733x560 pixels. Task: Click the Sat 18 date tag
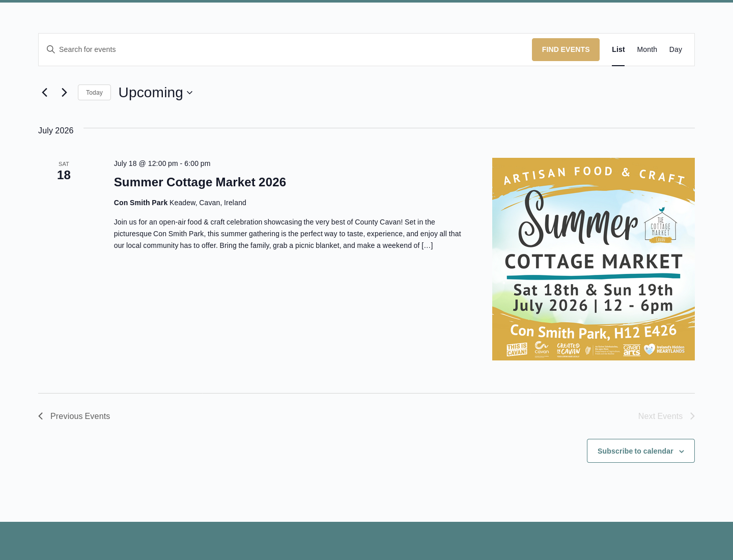[64, 172]
